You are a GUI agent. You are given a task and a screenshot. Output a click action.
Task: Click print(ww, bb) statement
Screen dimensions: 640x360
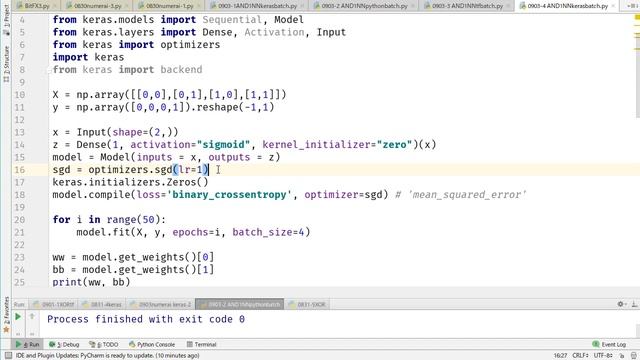(x=91, y=282)
